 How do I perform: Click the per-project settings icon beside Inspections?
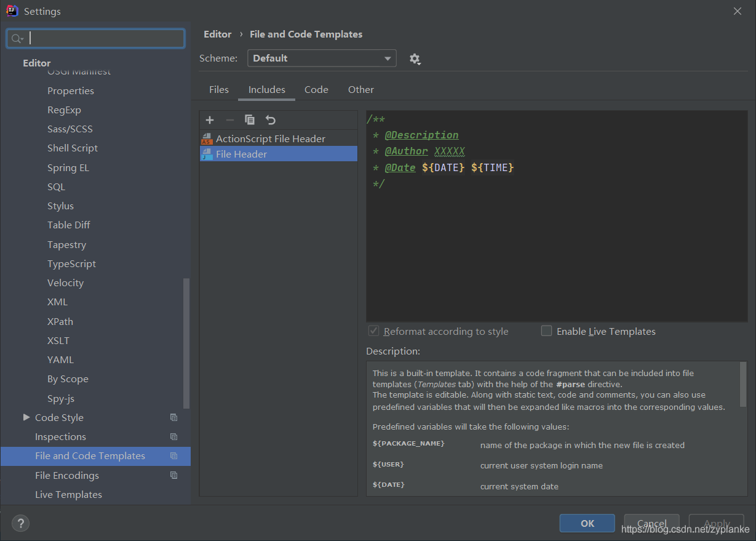click(x=174, y=436)
